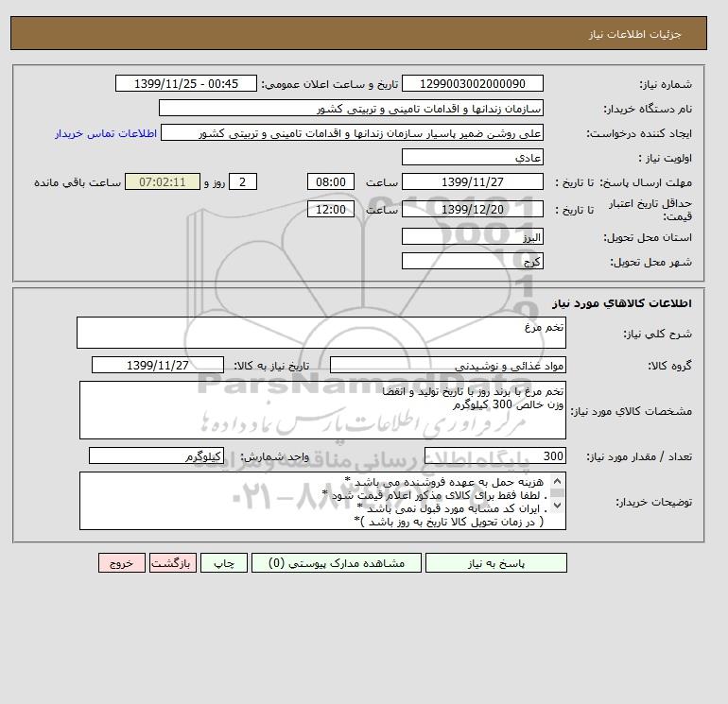The image size is (728, 704).
Task: Click delivery province field البرز
Action: click(x=472, y=236)
